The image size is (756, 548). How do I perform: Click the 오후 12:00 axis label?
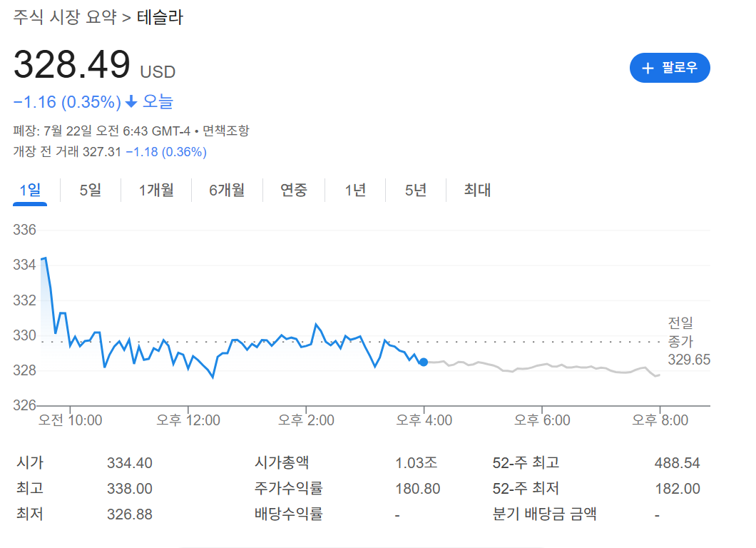(x=188, y=420)
